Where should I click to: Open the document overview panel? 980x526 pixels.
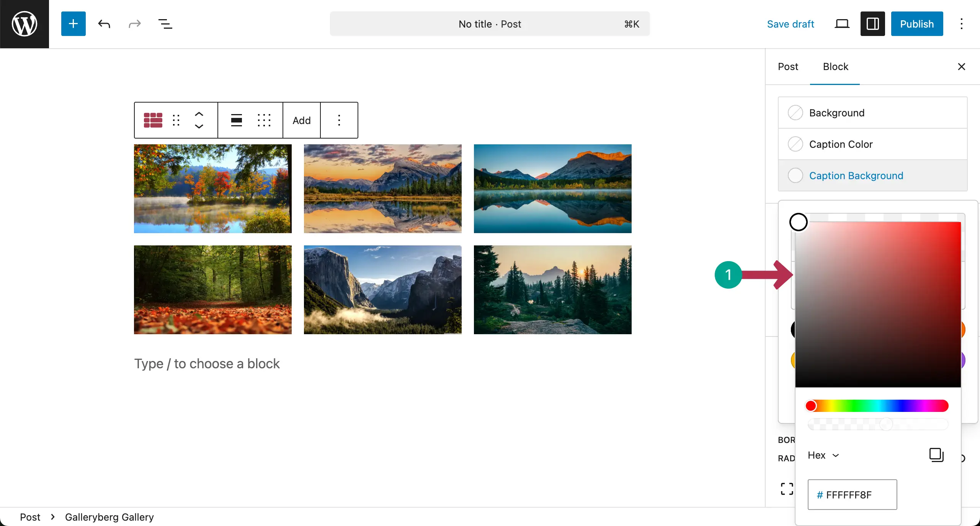coord(165,24)
